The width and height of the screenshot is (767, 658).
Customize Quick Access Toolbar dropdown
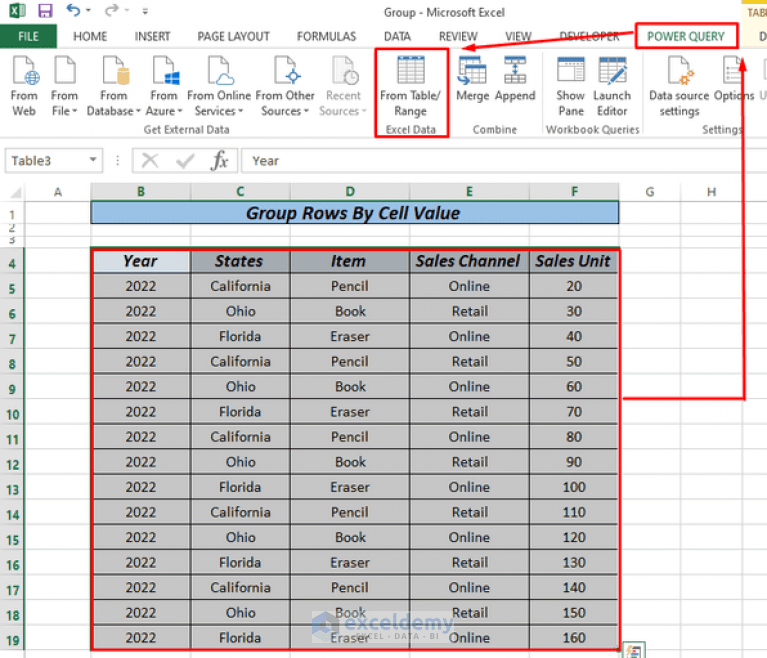coord(145,11)
